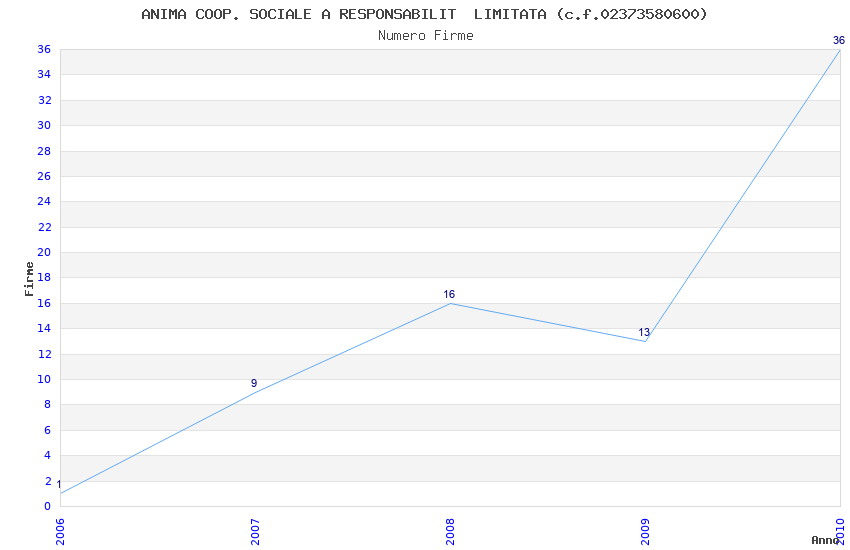This screenshot has width=850, height=550.
Task: Click the y-axis tick label 30
Action: (x=44, y=126)
